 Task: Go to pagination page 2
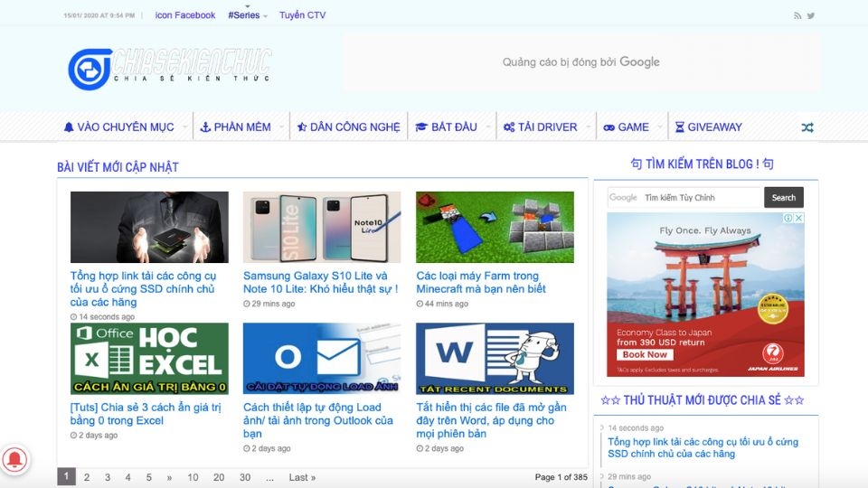pos(87,477)
